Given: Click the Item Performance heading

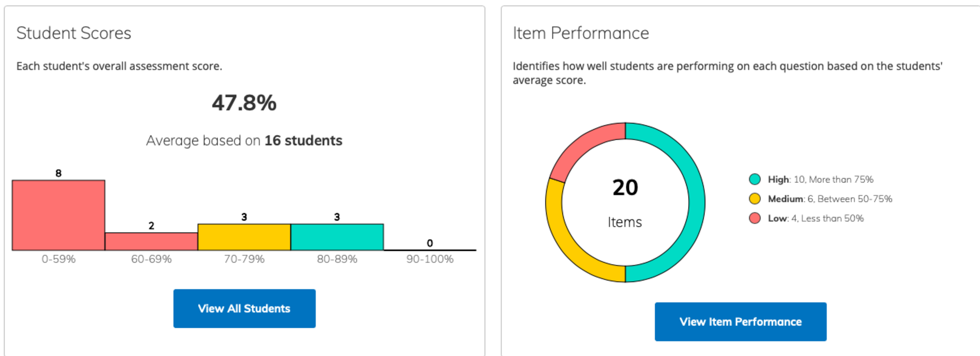Looking at the screenshot, I should click(581, 33).
